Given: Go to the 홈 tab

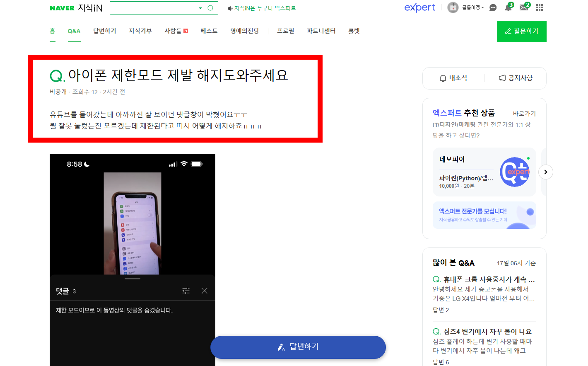Looking at the screenshot, I should point(53,31).
